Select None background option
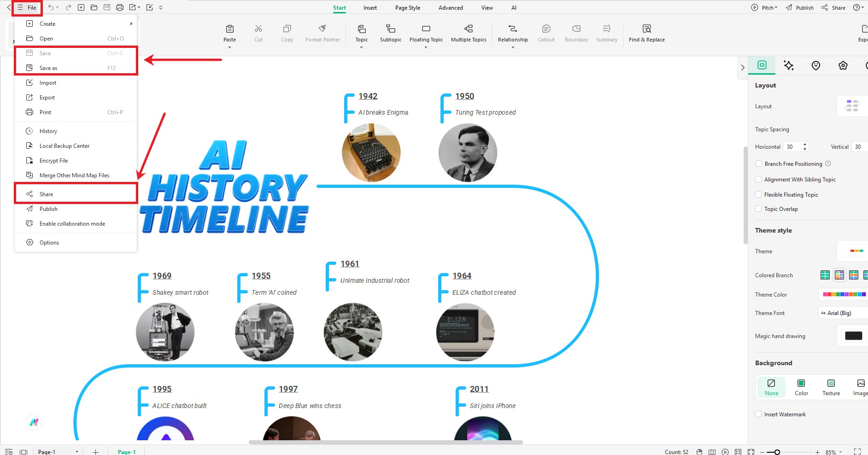 (771, 387)
